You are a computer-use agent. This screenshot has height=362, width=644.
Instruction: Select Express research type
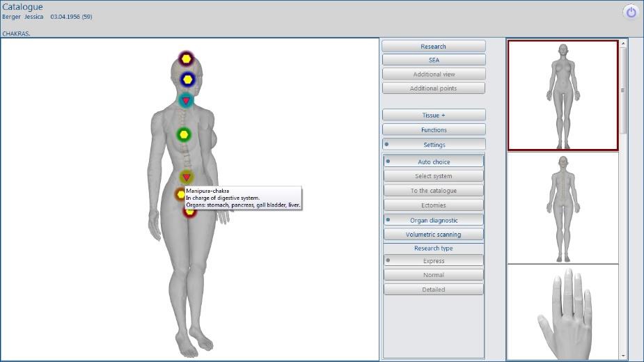pos(434,261)
